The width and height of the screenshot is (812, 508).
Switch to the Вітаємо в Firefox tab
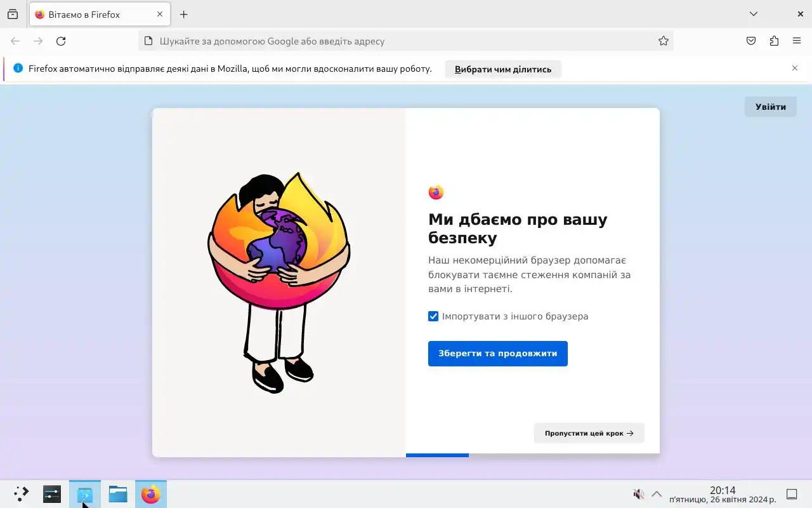pyautogui.click(x=99, y=14)
